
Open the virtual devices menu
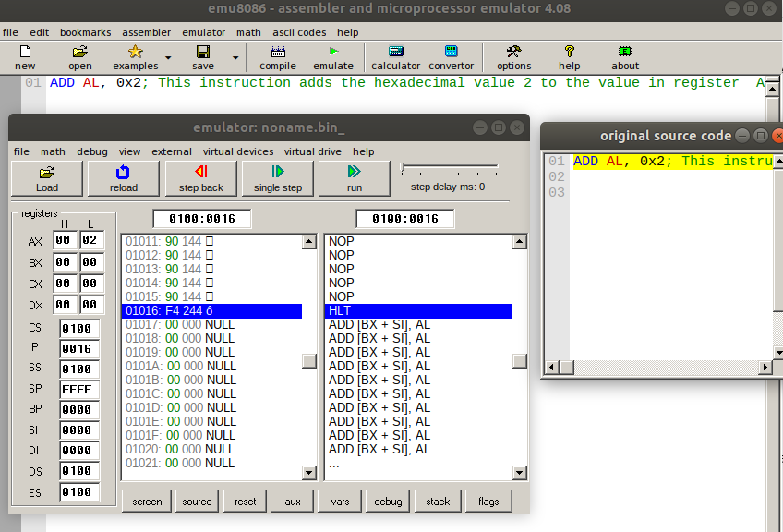tap(238, 151)
